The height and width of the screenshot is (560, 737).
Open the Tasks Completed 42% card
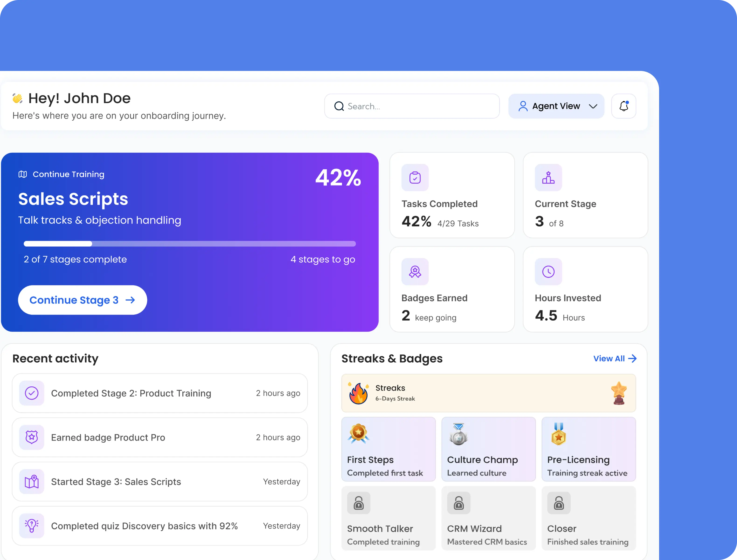coord(452,195)
